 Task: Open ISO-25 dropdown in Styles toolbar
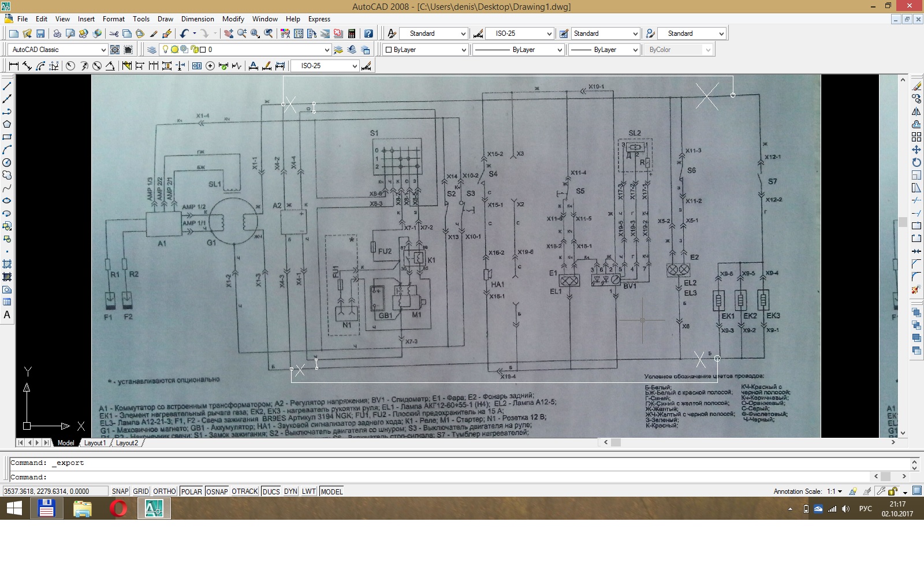(x=549, y=33)
